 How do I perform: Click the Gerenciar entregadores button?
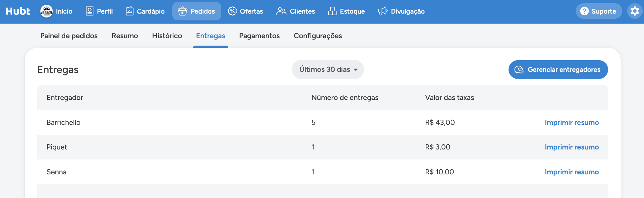click(x=558, y=70)
